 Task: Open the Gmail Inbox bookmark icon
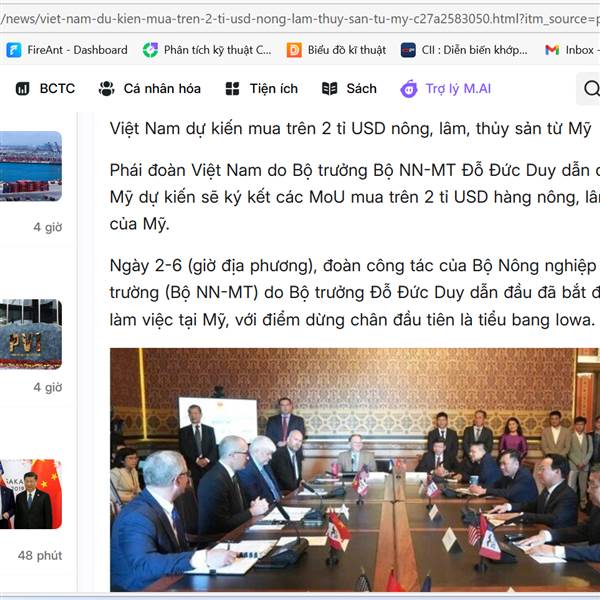coord(552,50)
